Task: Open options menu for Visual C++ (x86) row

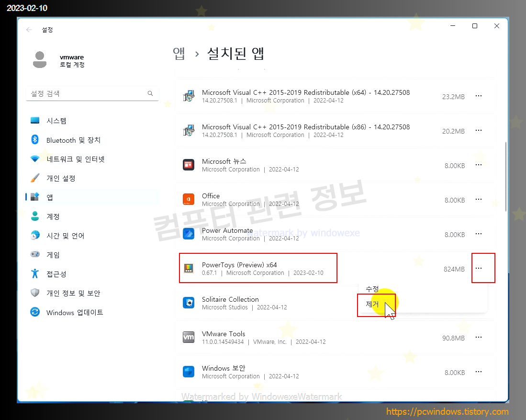Action: click(x=479, y=130)
